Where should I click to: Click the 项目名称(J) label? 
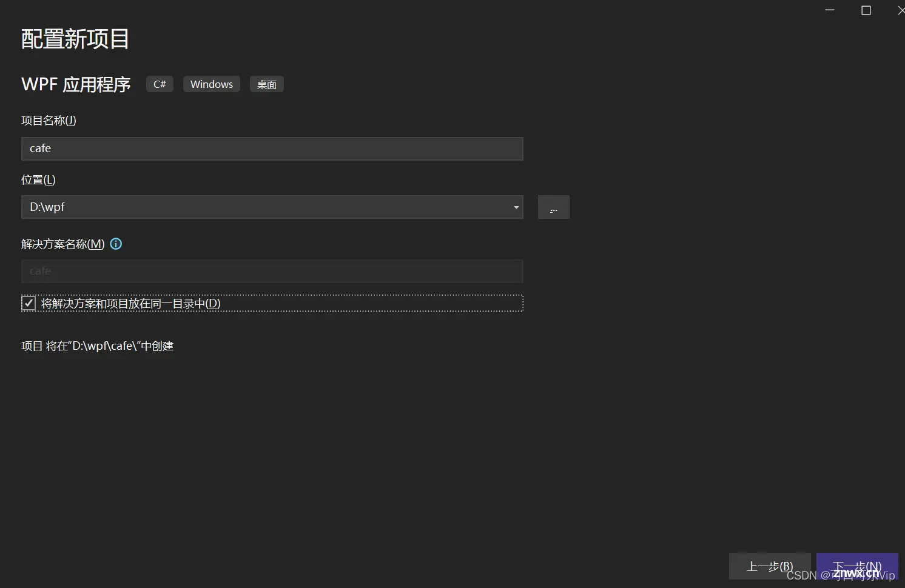49,121
